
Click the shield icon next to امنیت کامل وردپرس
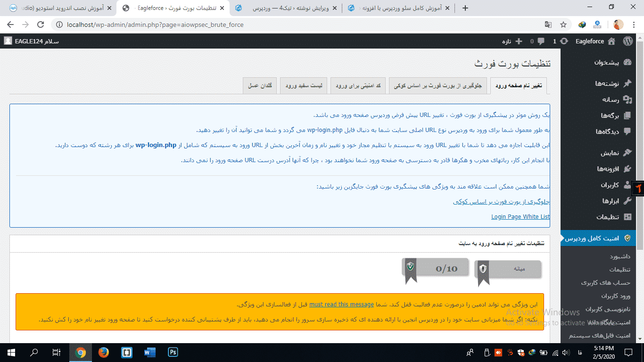pos(627,239)
